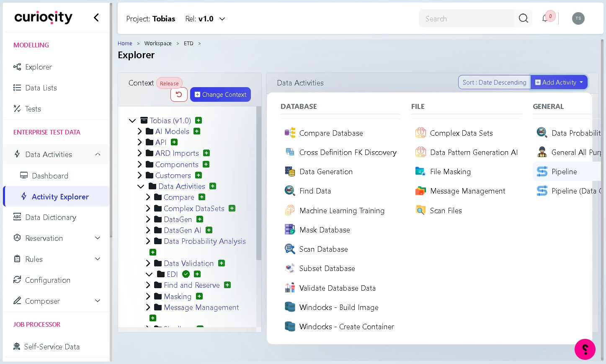Open the Find Data icon
This screenshot has height=364, width=606.
click(290, 191)
